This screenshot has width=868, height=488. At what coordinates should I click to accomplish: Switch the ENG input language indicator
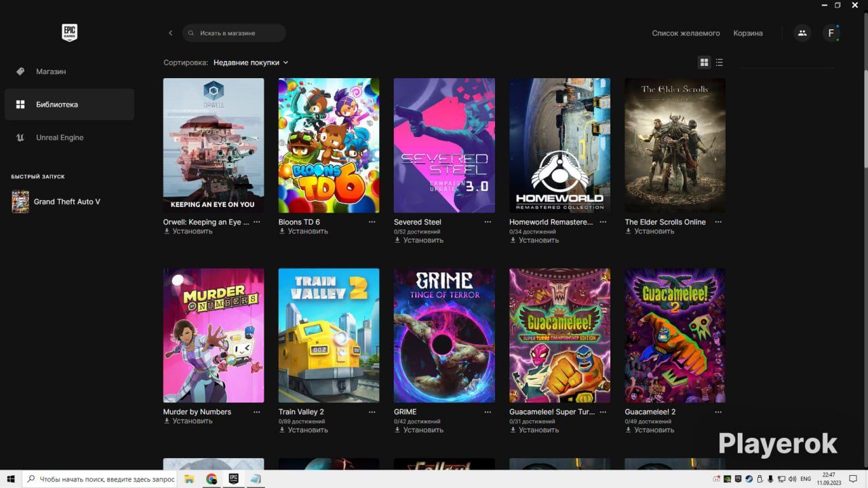(x=806, y=479)
